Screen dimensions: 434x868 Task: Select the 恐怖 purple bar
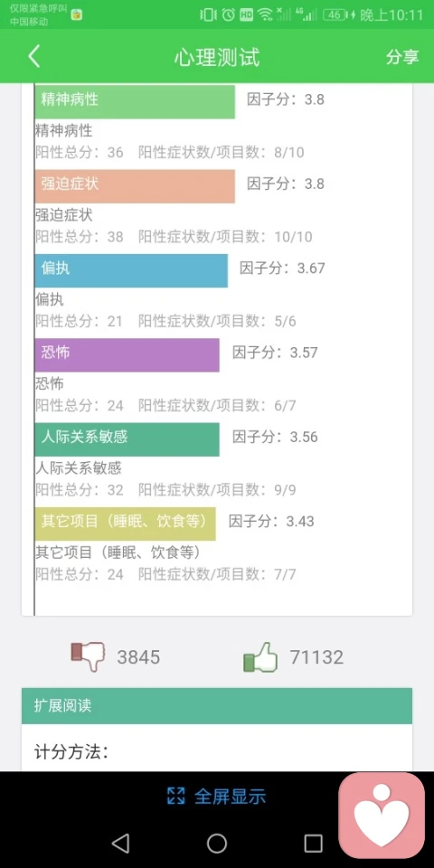[127, 354]
